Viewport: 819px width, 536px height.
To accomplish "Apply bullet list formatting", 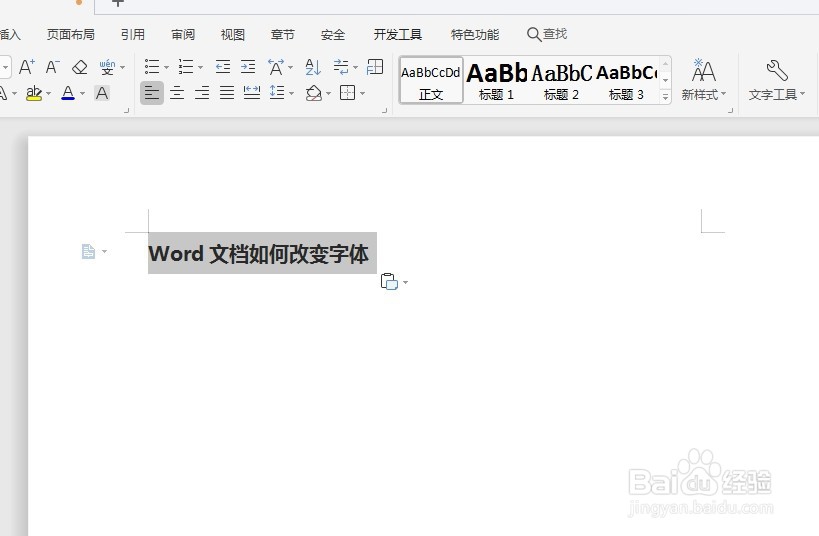I will pos(152,67).
